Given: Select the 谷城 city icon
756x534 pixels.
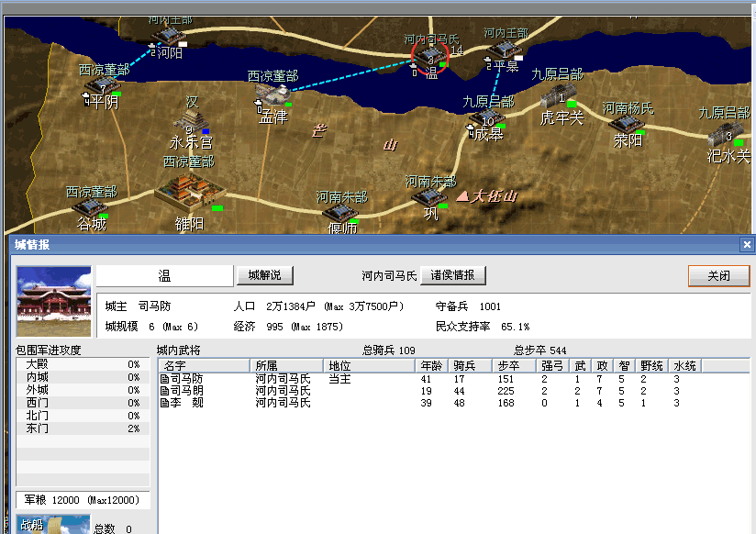Looking at the screenshot, I should point(91,208).
